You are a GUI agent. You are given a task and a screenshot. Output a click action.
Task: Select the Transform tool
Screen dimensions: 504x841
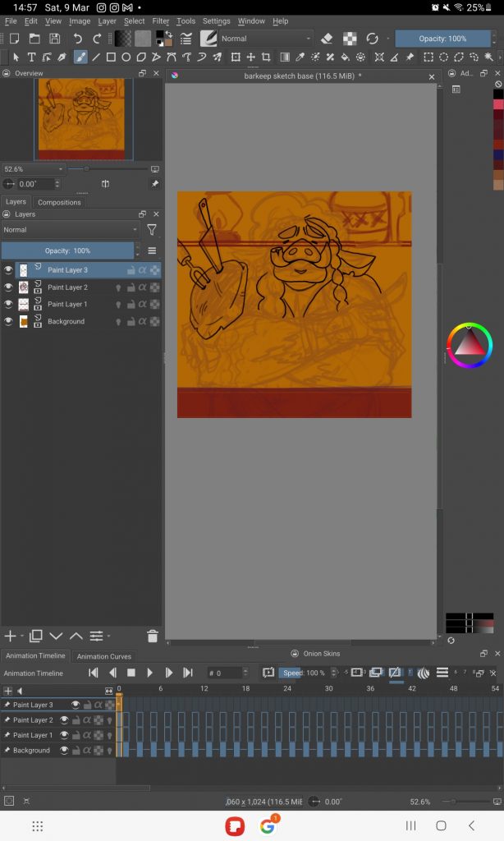click(x=236, y=57)
